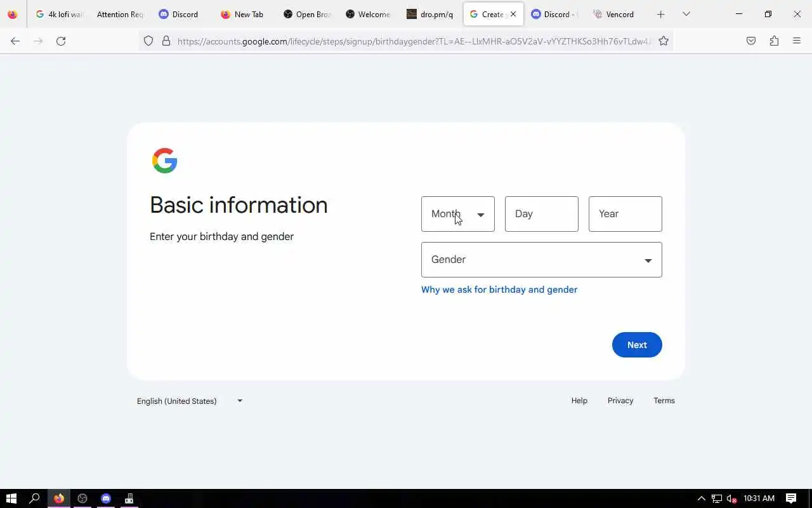Open the Windows notification center icon

[x=791, y=498]
